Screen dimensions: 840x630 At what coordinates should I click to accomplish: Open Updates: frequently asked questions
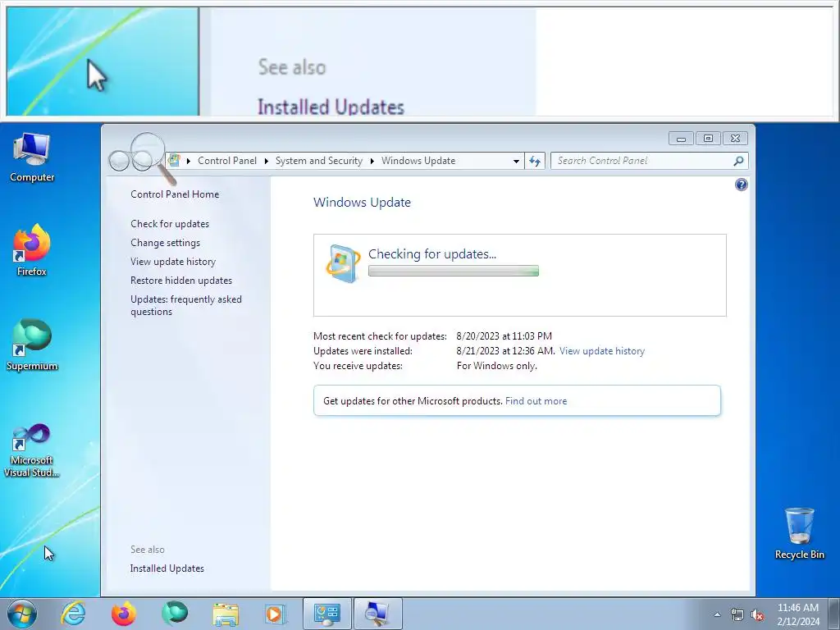186,305
